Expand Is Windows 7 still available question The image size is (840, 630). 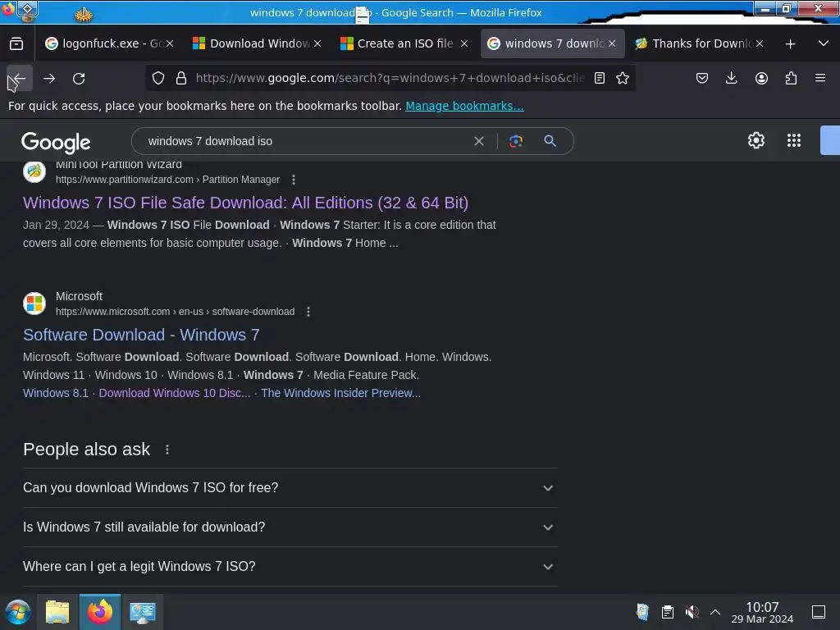pos(290,527)
